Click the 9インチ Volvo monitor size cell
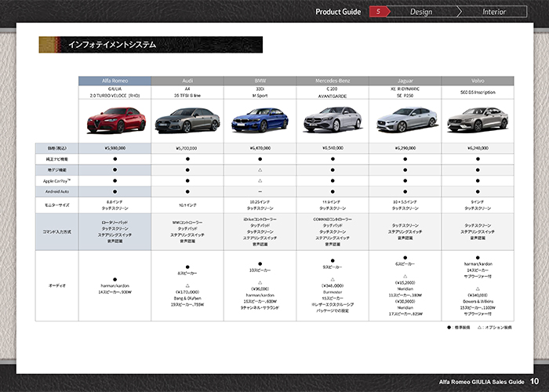The image size is (549, 392). pyautogui.click(x=478, y=205)
